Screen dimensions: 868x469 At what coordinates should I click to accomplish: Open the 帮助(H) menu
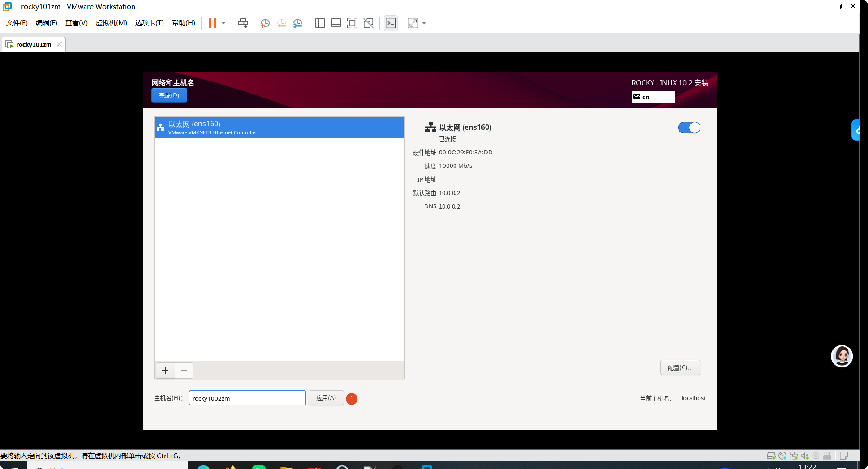coord(184,23)
